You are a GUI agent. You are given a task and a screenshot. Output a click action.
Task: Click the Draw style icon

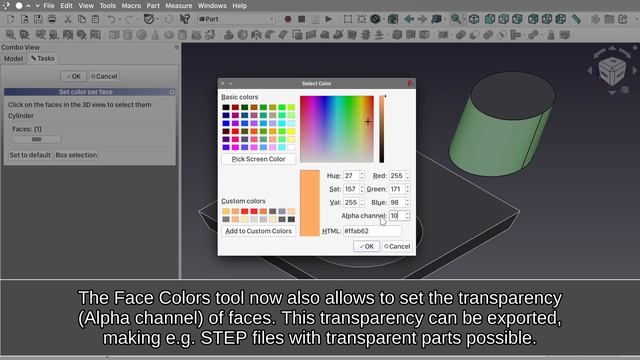coord(375,19)
